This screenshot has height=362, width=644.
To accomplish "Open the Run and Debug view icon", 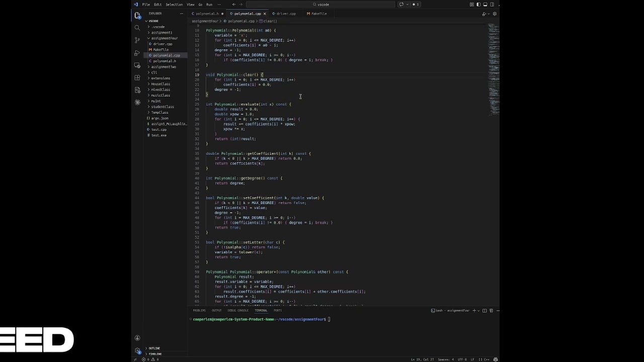I will tap(137, 53).
